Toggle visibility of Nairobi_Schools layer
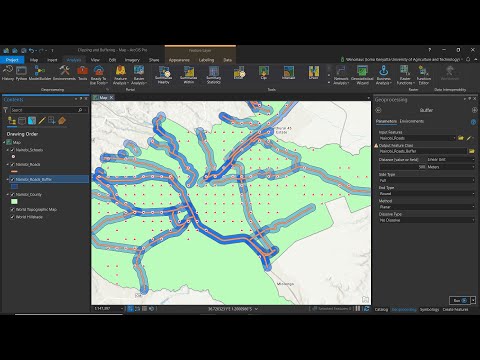 (x=13, y=150)
